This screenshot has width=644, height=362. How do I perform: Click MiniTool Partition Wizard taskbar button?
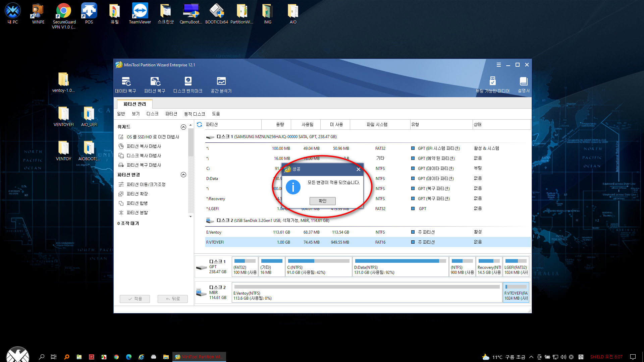pos(199,357)
